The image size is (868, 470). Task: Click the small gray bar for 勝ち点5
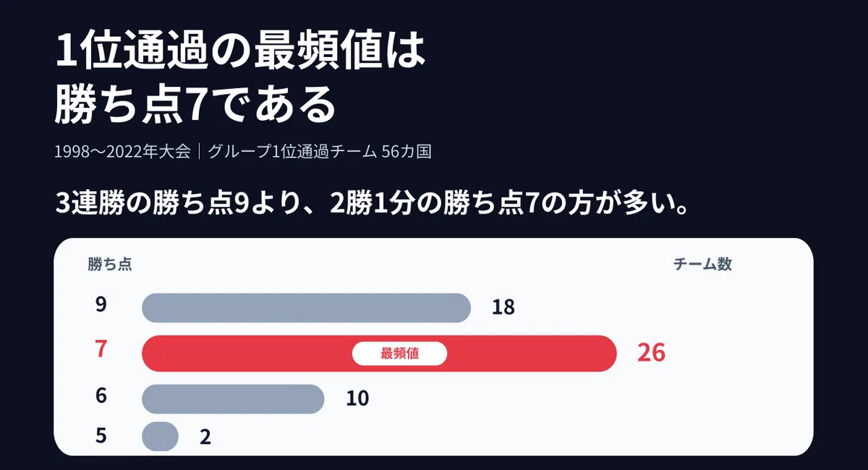(160, 437)
